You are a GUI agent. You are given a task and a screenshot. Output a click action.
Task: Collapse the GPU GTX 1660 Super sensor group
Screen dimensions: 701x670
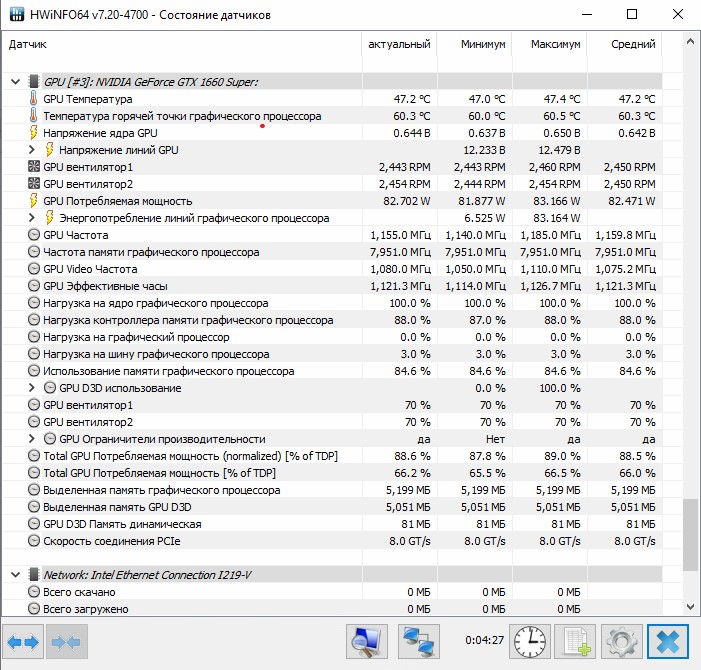[x=16, y=82]
